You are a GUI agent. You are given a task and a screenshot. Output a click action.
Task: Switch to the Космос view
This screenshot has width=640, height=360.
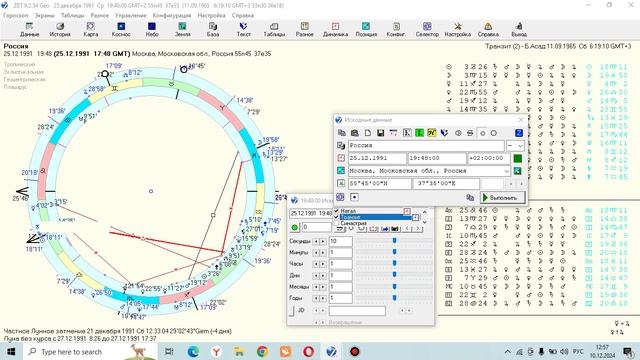pos(121,29)
